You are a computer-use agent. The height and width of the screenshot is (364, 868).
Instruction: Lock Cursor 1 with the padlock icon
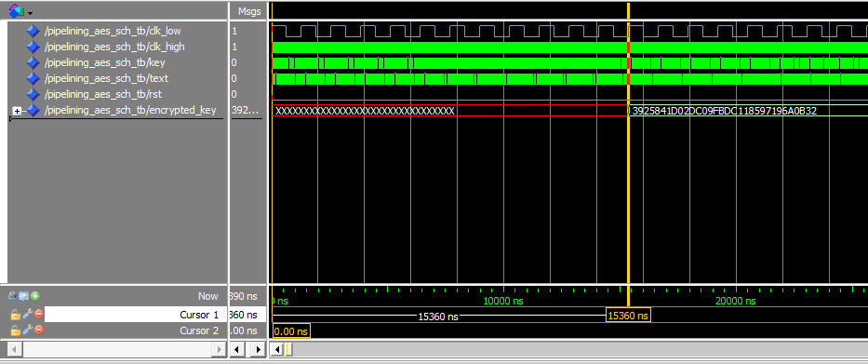tap(16, 315)
